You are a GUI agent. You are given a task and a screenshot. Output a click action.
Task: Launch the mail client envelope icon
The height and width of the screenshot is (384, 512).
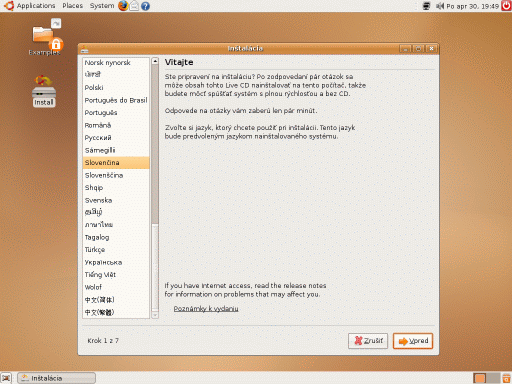pyautogui.click(x=134, y=6)
